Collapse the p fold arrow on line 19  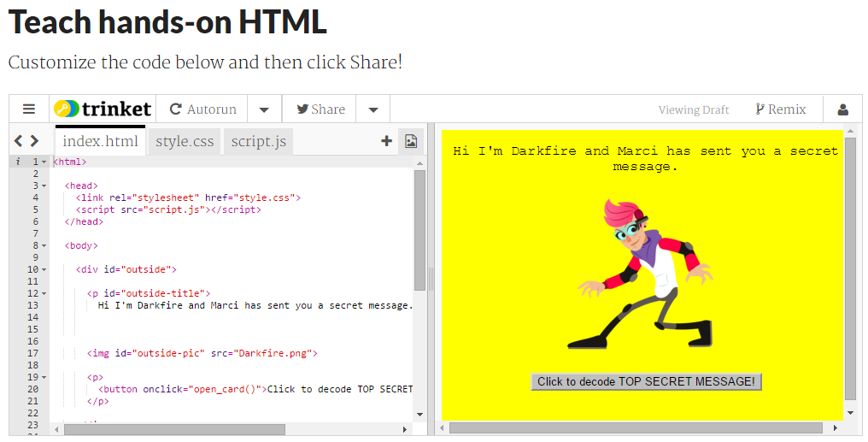click(x=44, y=377)
